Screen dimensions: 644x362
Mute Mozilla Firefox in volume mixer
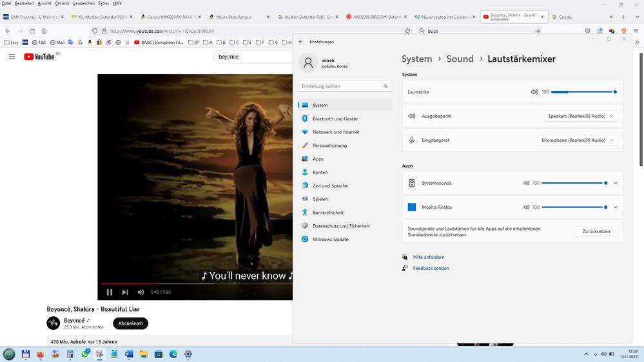(527, 207)
